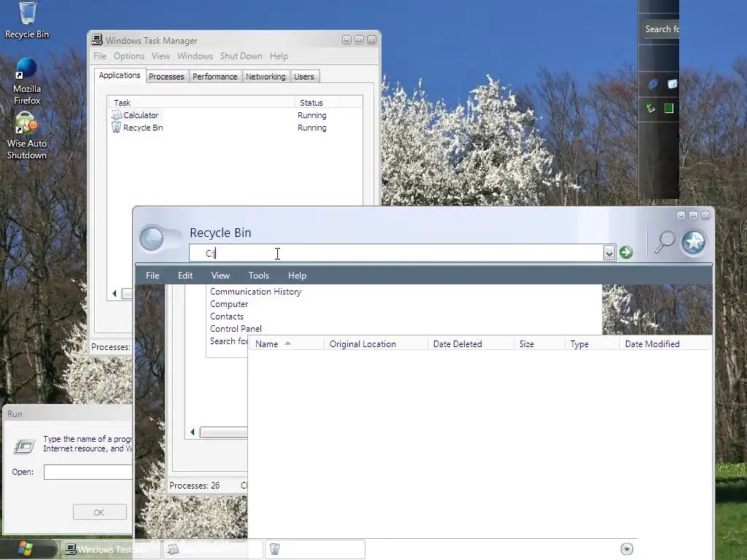Image resolution: width=747 pixels, height=560 pixels.
Task: Click the green arrow drive icon in sidebar
Action: [651, 108]
